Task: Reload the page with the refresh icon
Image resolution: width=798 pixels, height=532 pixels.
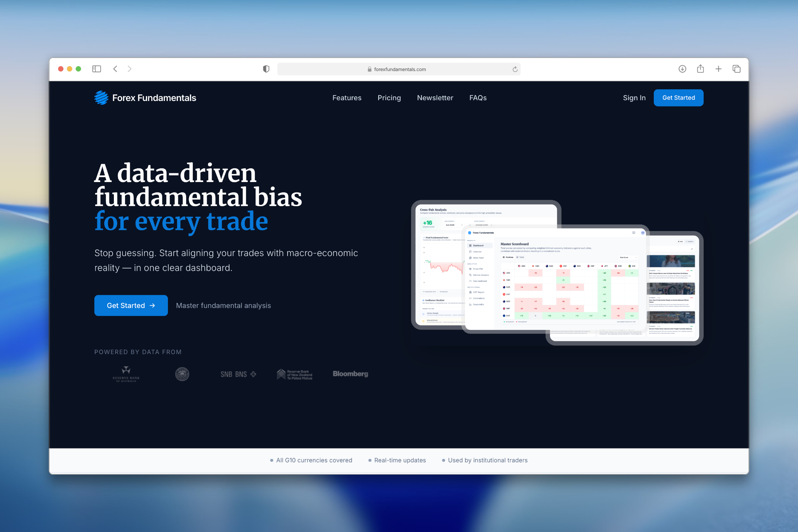Action: tap(515, 69)
